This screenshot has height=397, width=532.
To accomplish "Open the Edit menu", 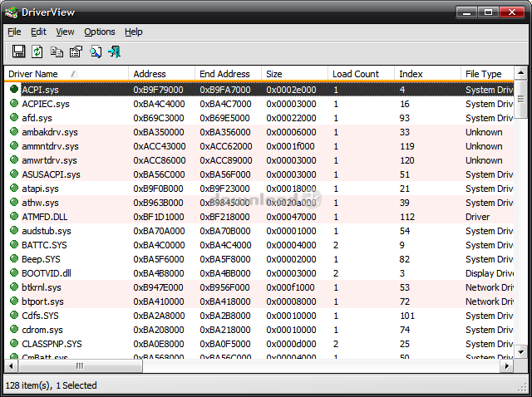I will pyautogui.click(x=38, y=32).
